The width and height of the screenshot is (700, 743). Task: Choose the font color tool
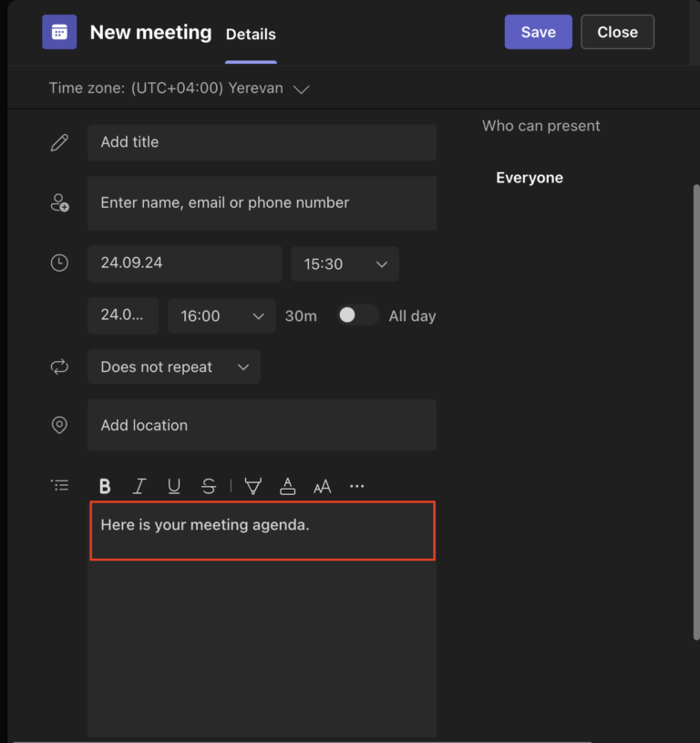click(x=287, y=486)
